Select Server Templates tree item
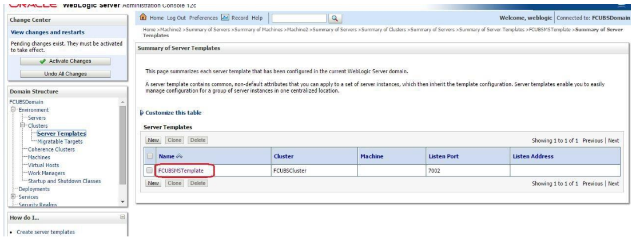Viewport: 644px width, 241px height. click(61, 133)
